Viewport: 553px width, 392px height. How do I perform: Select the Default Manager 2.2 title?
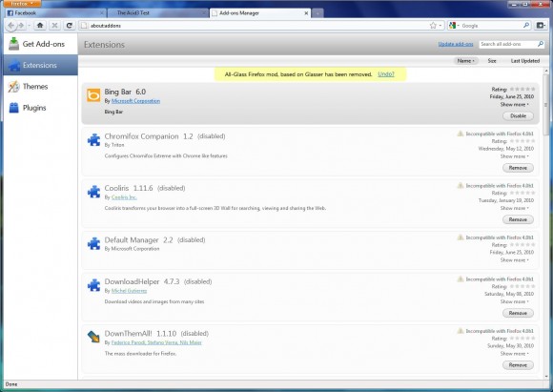pos(138,240)
